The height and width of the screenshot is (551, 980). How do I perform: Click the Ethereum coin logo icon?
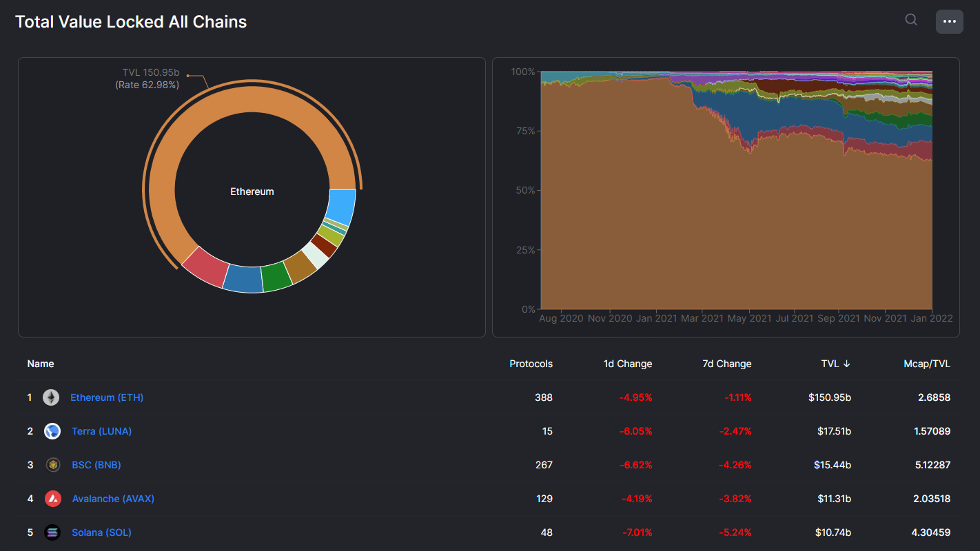tap(51, 397)
